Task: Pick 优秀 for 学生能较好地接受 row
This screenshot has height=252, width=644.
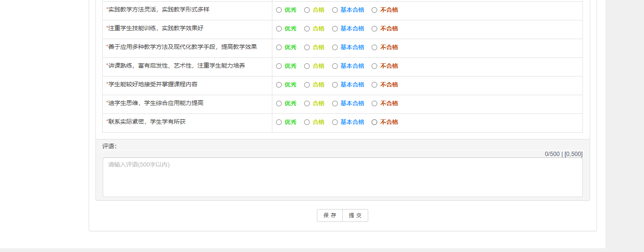Action: click(x=279, y=85)
